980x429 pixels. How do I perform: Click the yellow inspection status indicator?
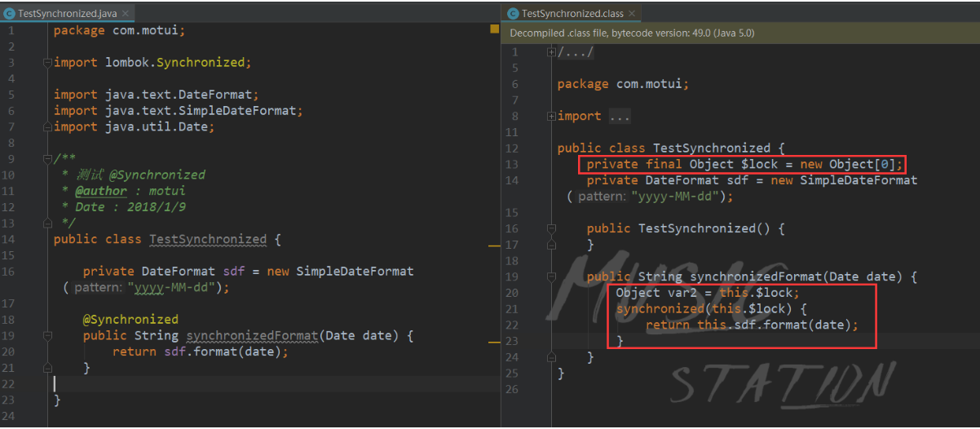[x=494, y=29]
